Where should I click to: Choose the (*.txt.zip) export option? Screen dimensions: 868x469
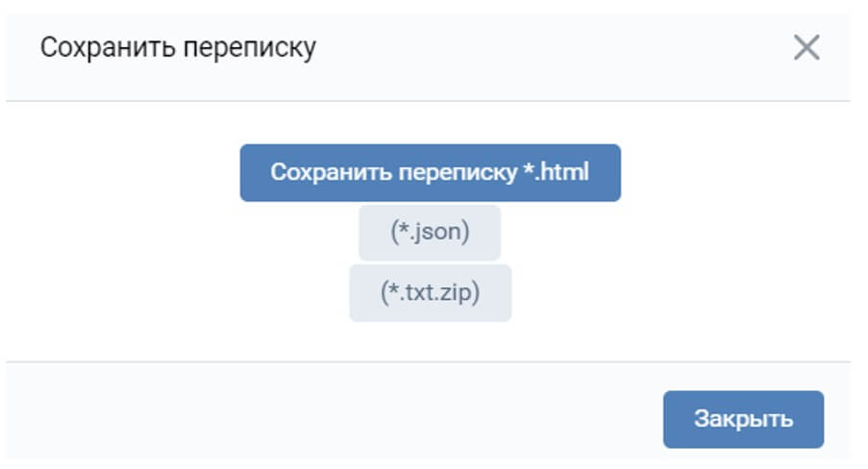(x=430, y=292)
